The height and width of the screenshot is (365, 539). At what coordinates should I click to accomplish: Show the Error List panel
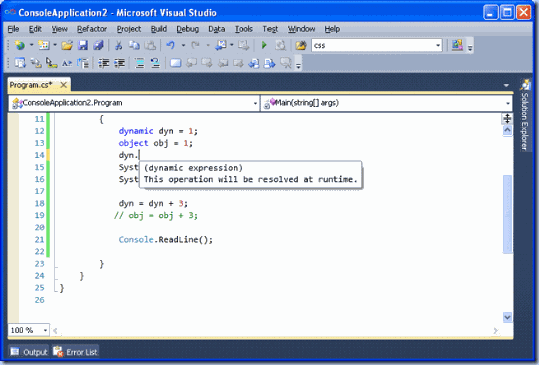pyautogui.click(x=76, y=352)
